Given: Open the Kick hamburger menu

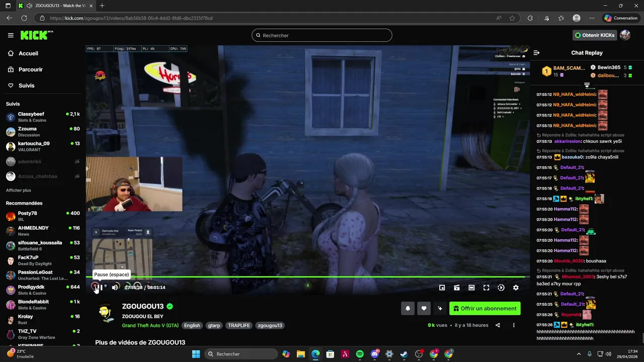Looking at the screenshot, I should tap(11, 35).
